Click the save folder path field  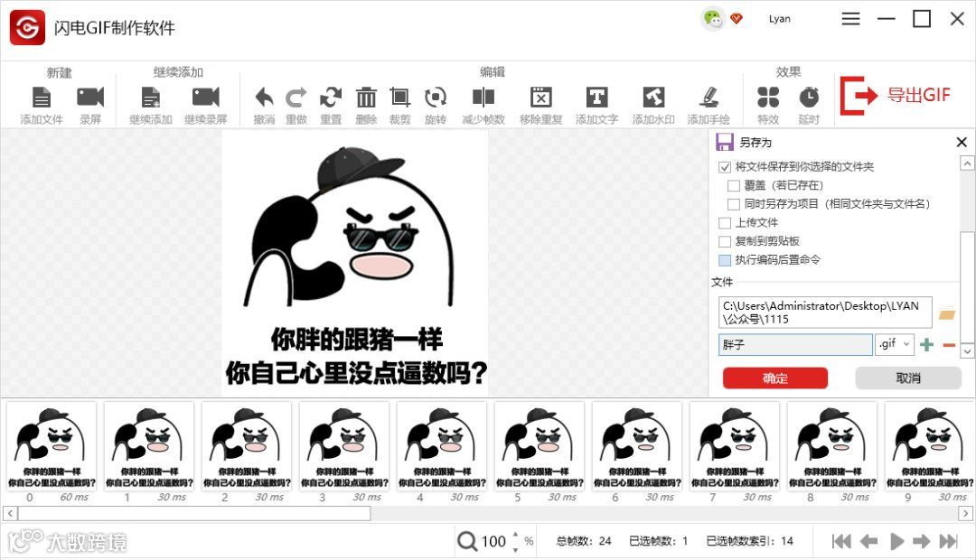pos(825,313)
